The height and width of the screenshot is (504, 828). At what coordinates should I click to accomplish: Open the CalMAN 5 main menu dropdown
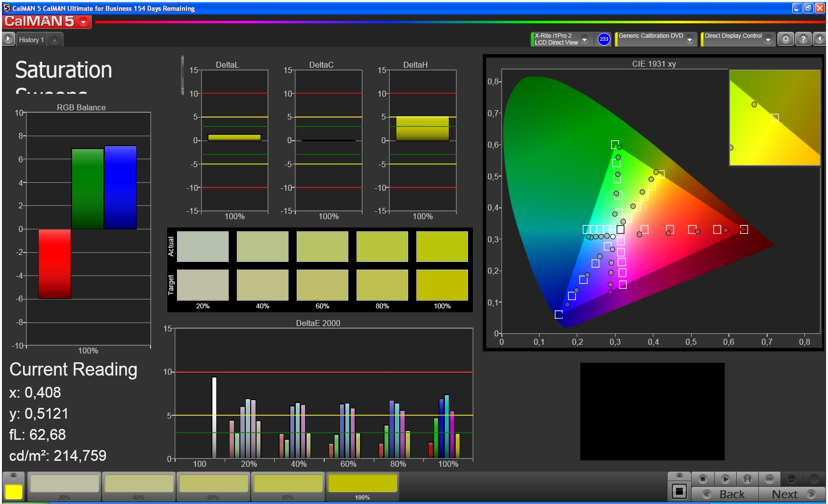point(83,22)
